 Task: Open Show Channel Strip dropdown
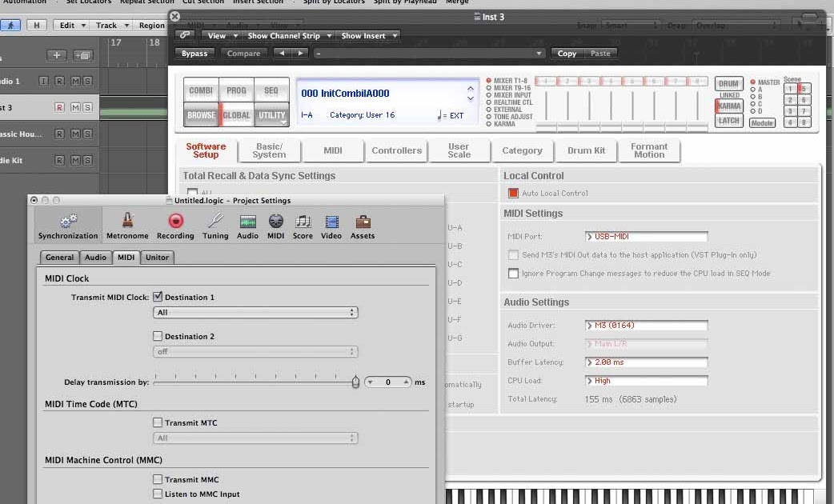click(x=289, y=36)
